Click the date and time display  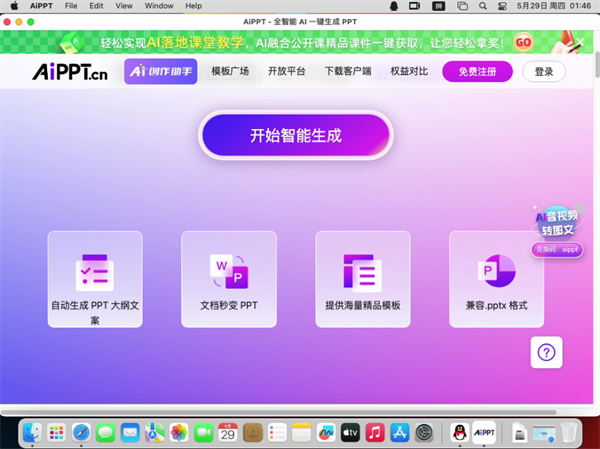point(554,6)
